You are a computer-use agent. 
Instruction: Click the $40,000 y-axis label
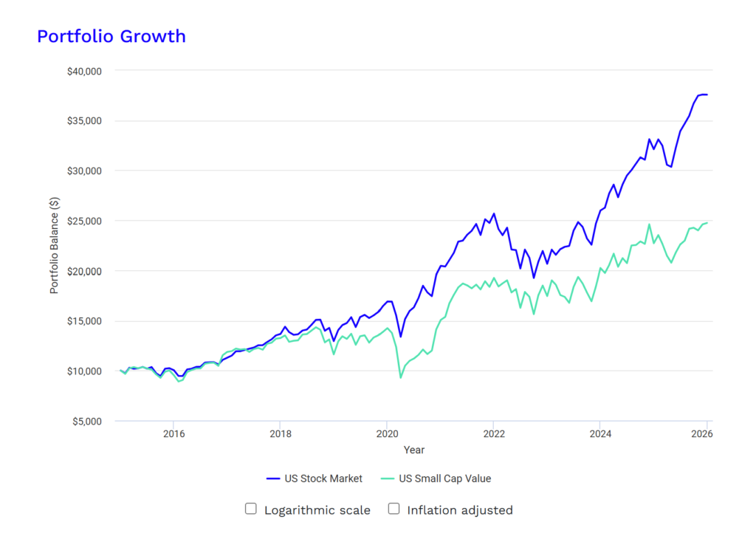tap(84, 72)
